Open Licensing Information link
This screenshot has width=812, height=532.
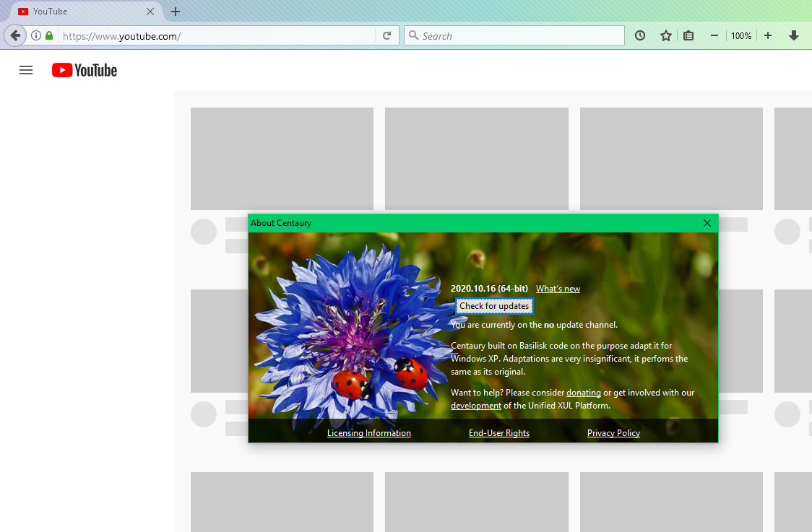[x=368, y=433]
